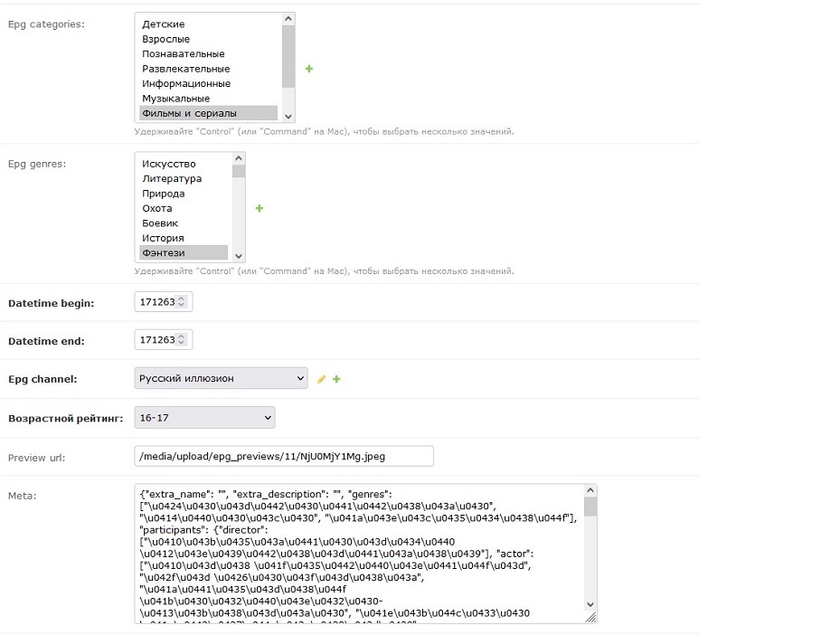The height and width of the screenshot is (635, 840).
Task: Open the Epg channel dropdown 'Русский иллюзион'
Action: pos(221,378)
